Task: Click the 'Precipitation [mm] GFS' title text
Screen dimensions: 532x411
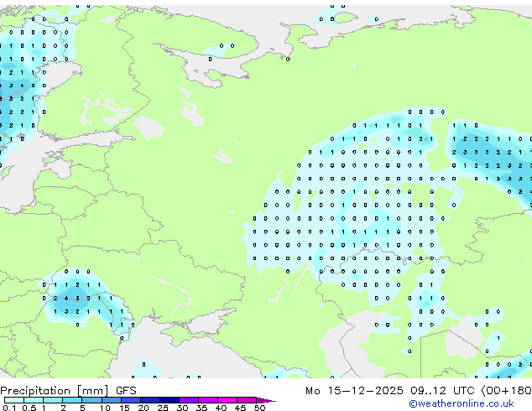Action: tap(68, 391)
